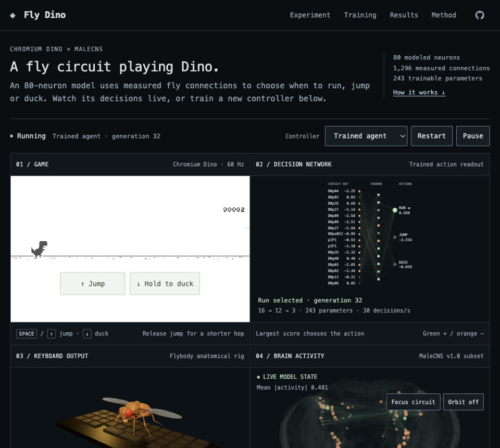Click the 243 trainable parameters text
Image resolution: width=500 pixels, height=448 pixels.
[x=438, y=79]
